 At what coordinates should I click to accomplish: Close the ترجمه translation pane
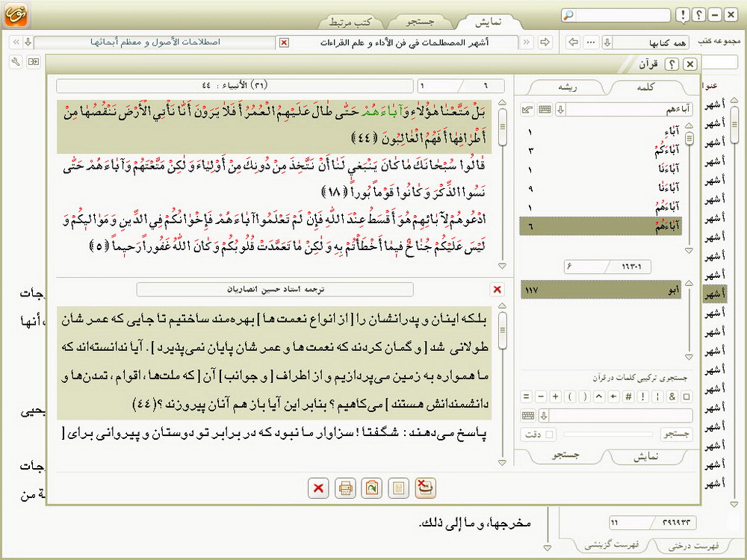point(497,289)
